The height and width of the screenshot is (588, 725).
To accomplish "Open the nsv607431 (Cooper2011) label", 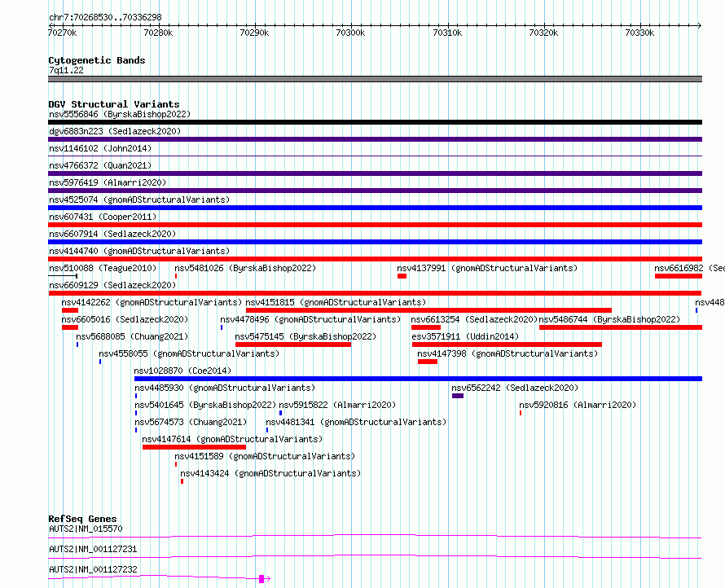I will click(x=103, y=217).
